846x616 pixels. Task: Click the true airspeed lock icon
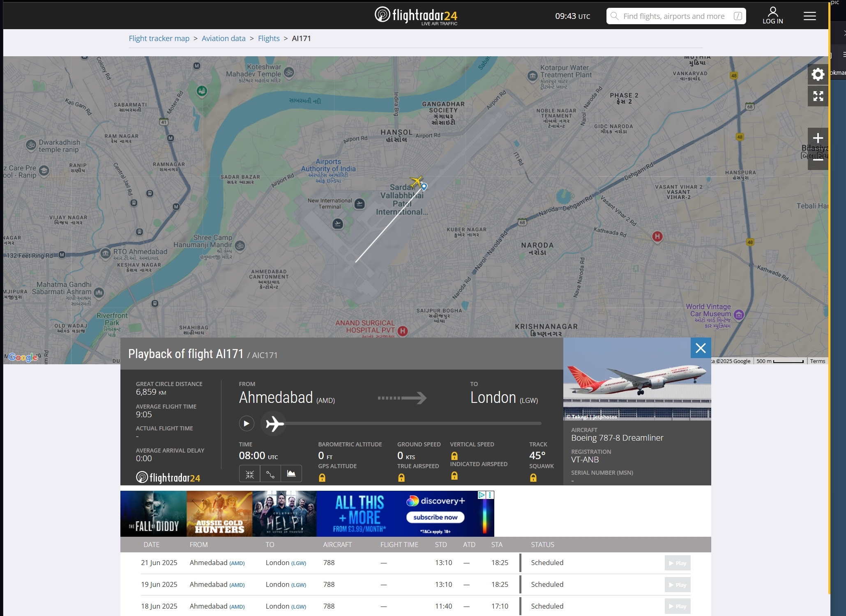401,478
